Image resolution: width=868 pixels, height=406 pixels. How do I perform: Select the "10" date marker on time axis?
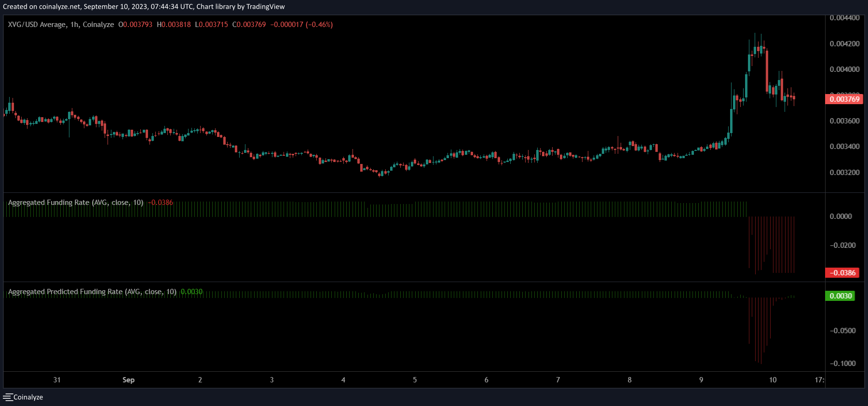[773, 380]
